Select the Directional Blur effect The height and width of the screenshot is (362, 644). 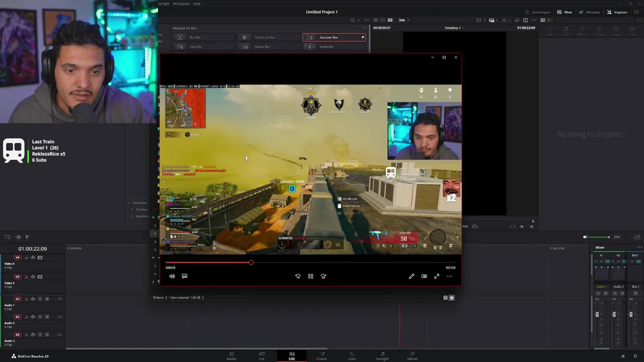tap(269, 37)
